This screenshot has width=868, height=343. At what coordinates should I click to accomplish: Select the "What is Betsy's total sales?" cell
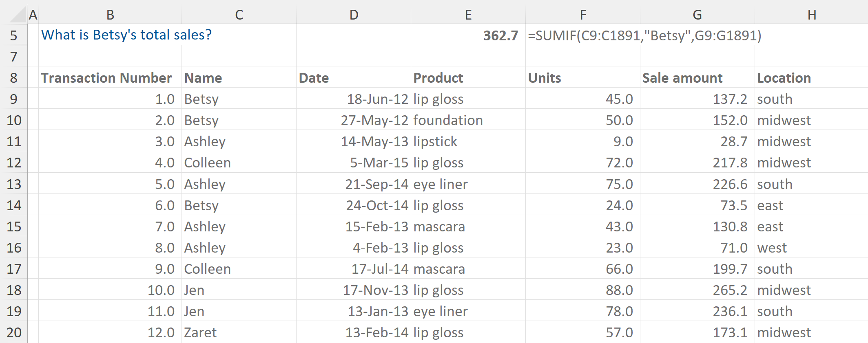tap(126, 35)
